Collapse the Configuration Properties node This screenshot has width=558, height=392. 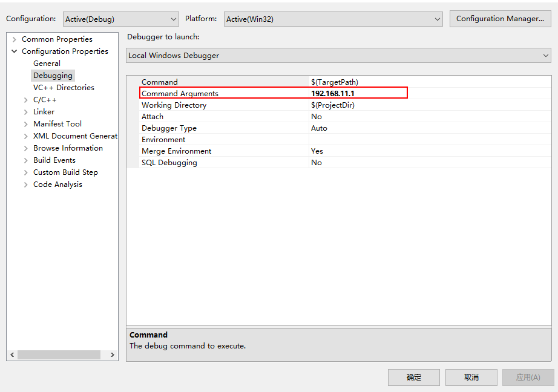(14, 51)
